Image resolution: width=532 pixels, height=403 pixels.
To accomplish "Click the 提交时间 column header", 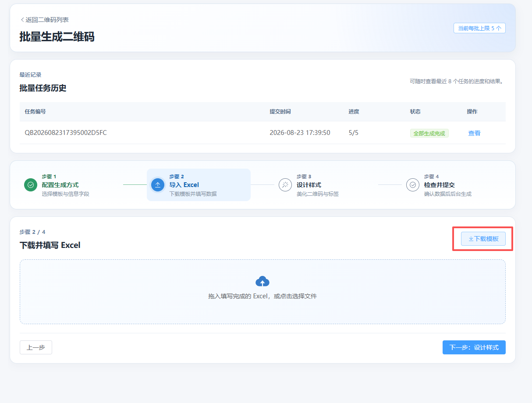I will (x=280, y=112).
